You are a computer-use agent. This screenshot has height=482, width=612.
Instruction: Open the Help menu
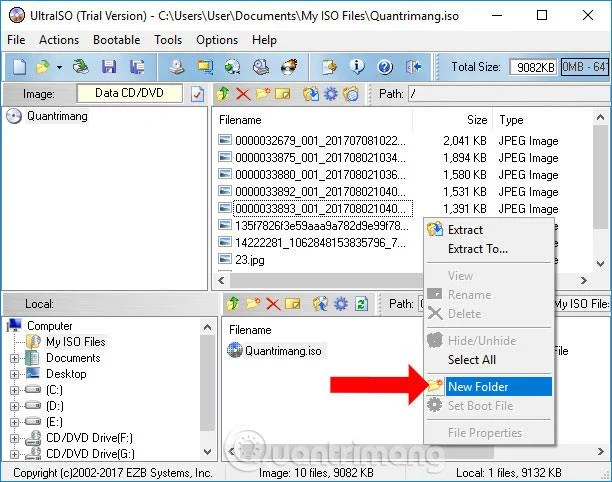coord(264,40)
